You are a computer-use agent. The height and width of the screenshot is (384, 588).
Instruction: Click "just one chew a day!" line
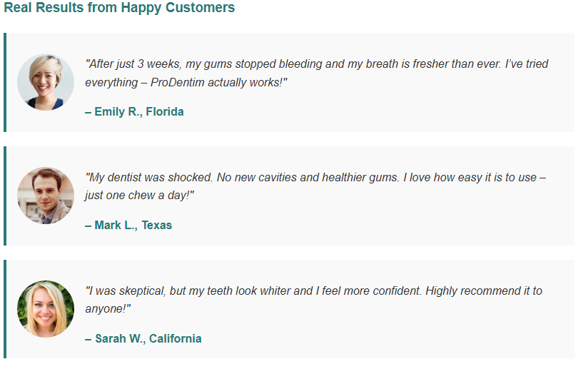pos(139,196)
